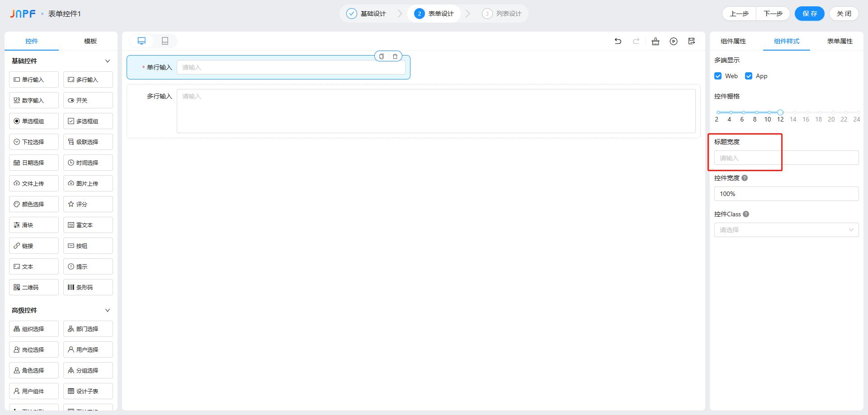Add a 用户选择 control
Viewport: 868px width, 415px height.
click(88, 350)
